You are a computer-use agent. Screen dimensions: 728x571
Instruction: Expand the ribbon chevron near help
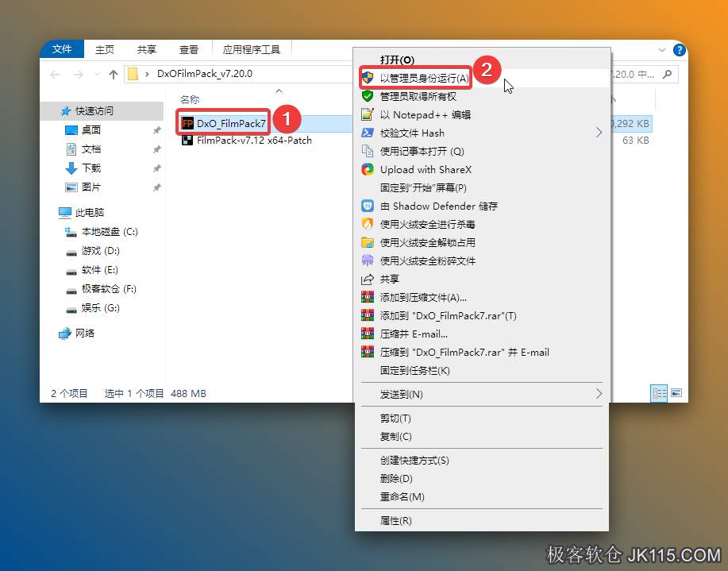tap(662, 50)
